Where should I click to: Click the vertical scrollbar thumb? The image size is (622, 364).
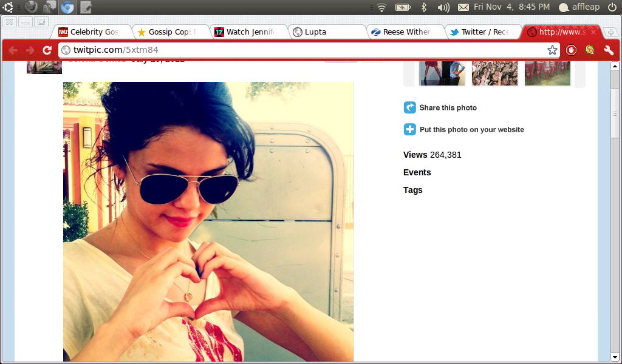[x=615, y=113]
